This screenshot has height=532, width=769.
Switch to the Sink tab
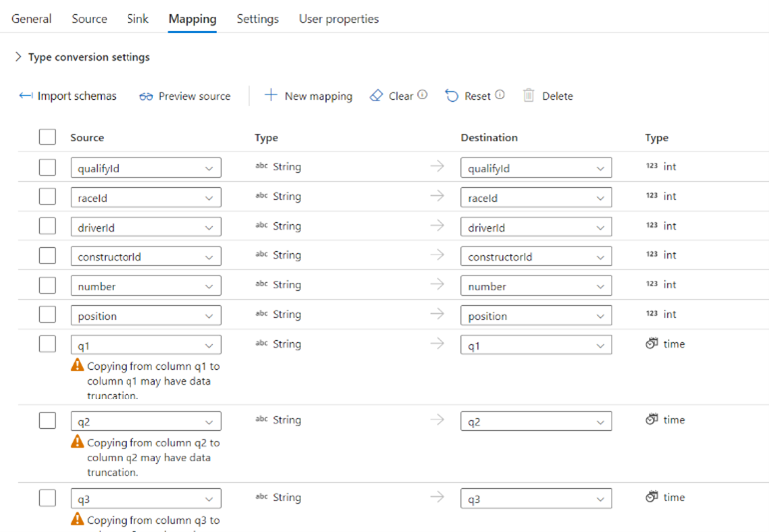click(138, 19)
